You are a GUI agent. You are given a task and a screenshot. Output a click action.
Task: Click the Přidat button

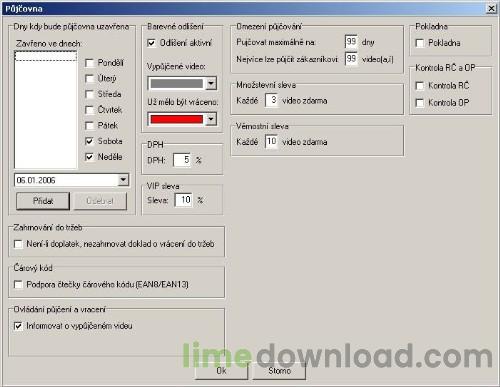tap(43, 201)
